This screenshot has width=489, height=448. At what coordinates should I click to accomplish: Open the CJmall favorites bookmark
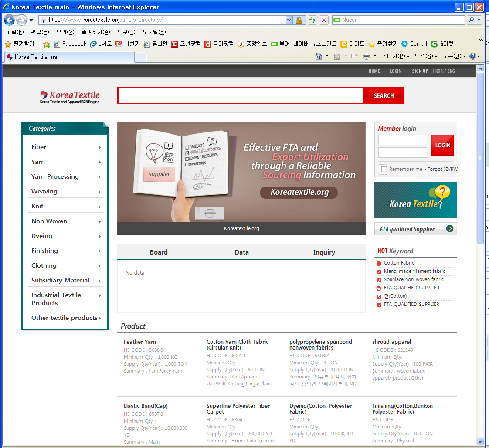(x=414, y=44)
